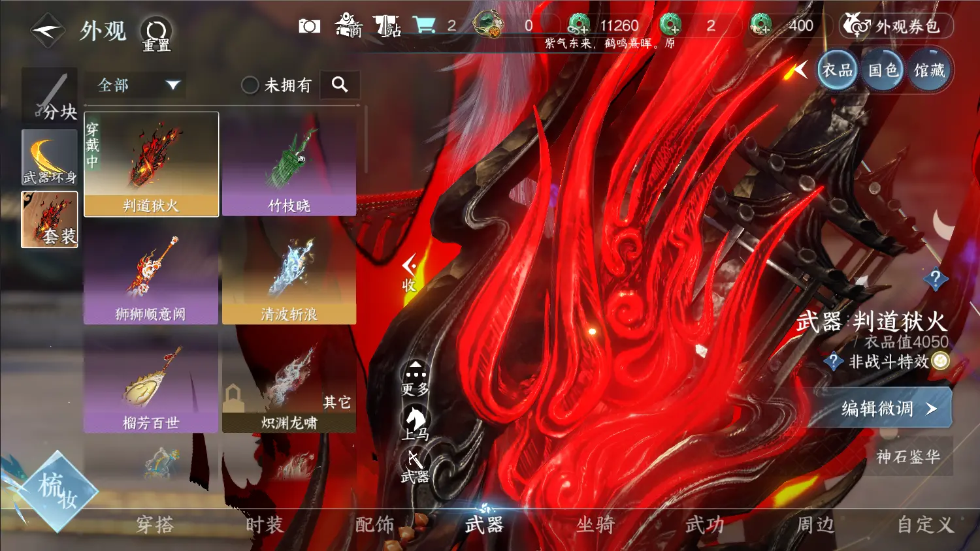Switch to the 时装 tab
This screenshot has height=551, width=980.
pyautogui.click(x=265, y=525)
